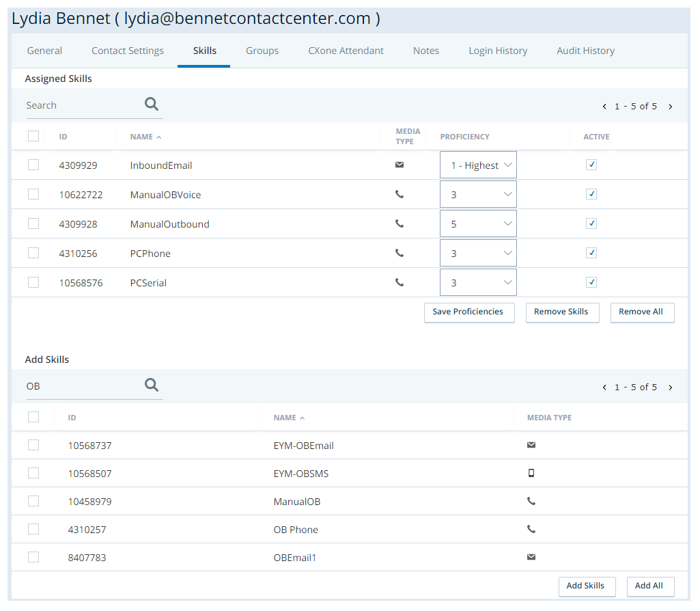Switch to the Notes tab
700x611 pixels.
[x=426, y=51]
